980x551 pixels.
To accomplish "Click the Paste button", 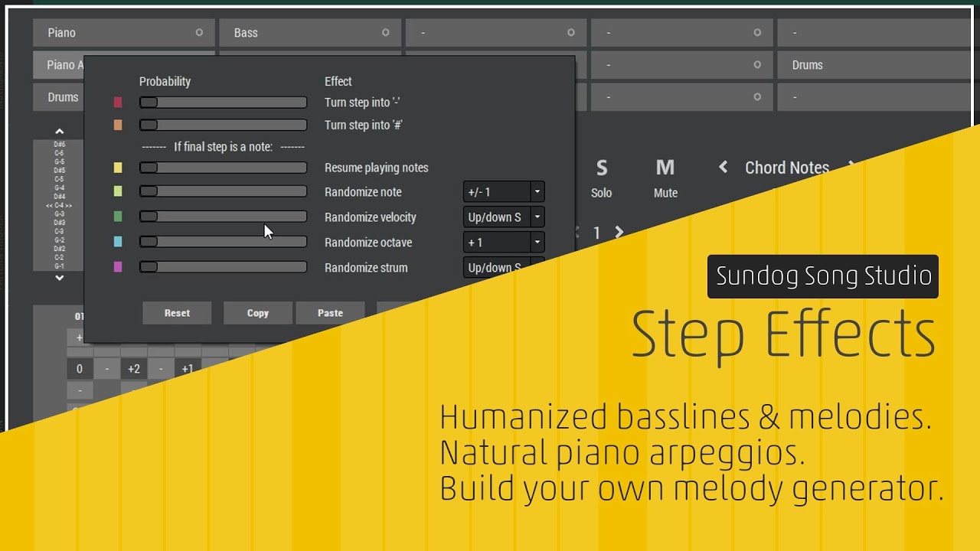I will [x=330, y=313].
